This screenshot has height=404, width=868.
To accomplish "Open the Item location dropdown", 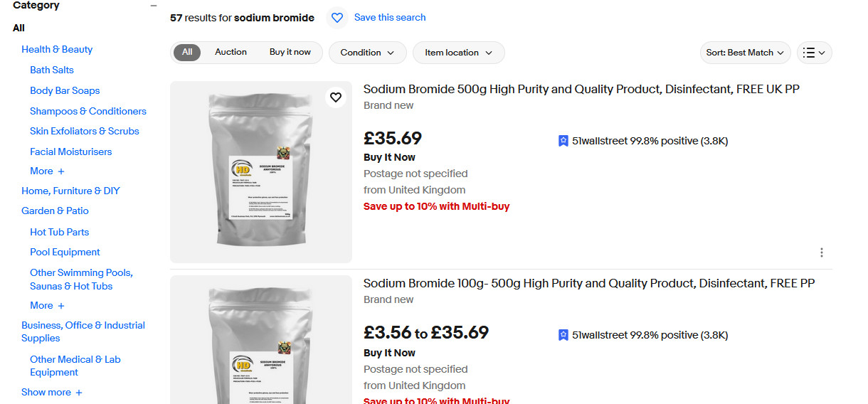I will [x=458, y=53].
